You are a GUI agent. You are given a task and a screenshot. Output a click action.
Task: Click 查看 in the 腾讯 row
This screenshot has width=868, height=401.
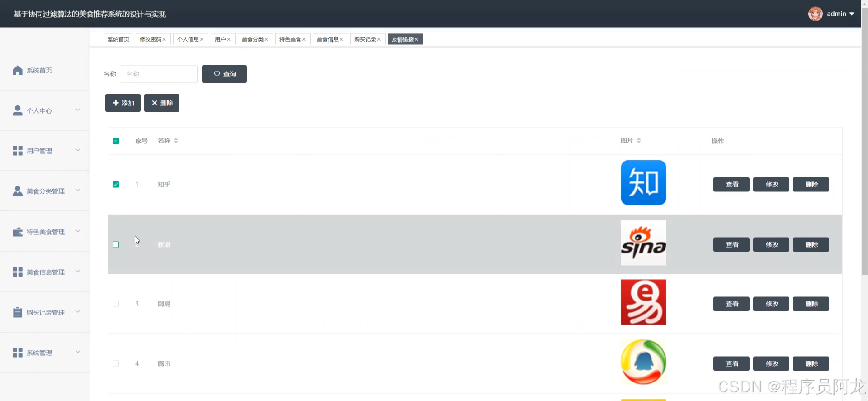tap(731, 363)
